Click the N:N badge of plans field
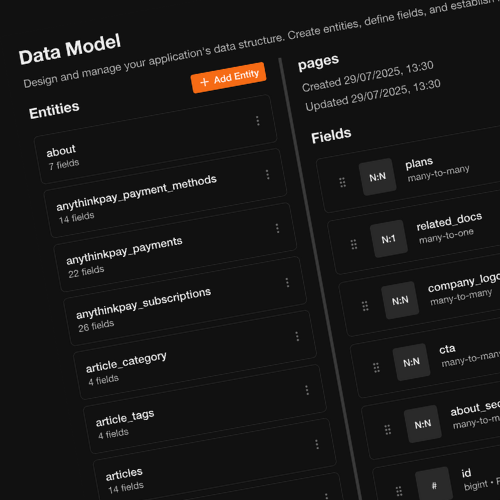 pos(378,177)
